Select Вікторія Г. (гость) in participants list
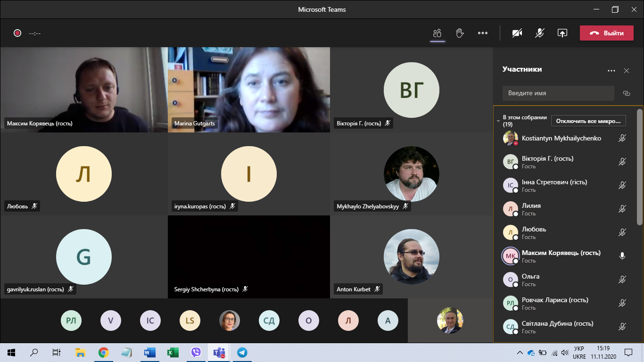Screen dimensions: 644x362 565,162
